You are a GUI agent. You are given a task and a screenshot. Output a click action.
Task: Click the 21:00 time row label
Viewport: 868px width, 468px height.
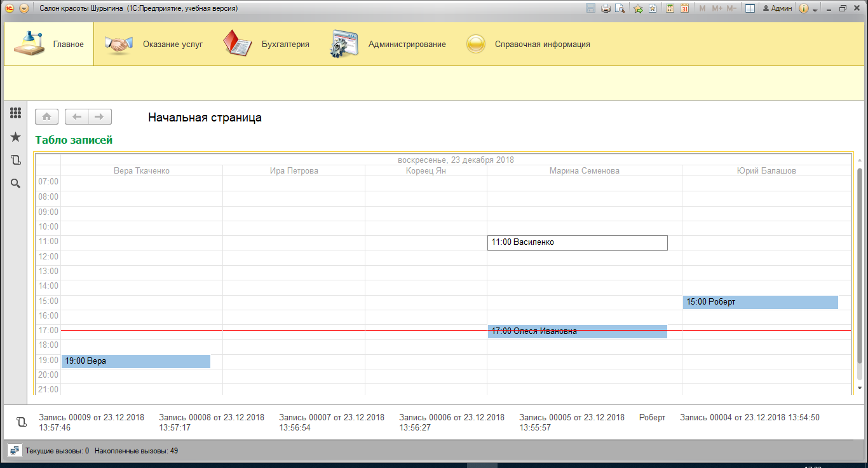[48, 389]
